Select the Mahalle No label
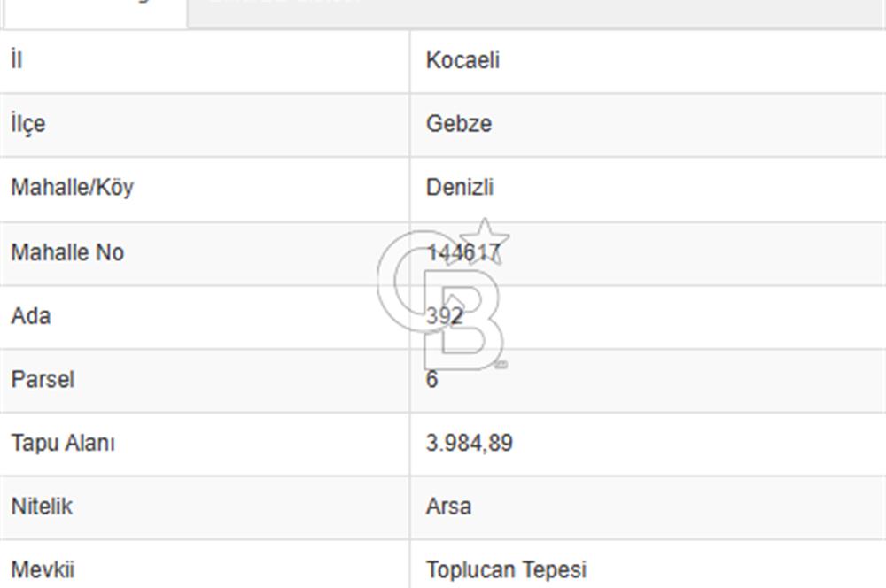The image size is (886, 588). 67,252
